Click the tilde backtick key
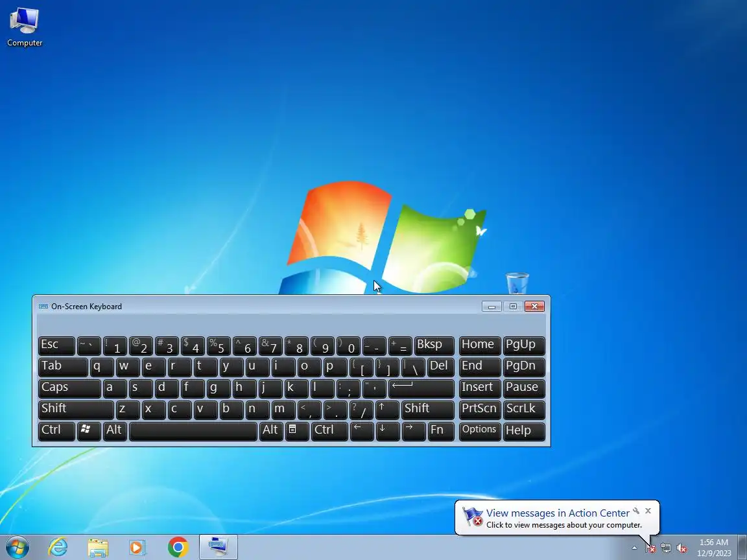The height and width of the screenshot is (560, 747). coord(89,345)
